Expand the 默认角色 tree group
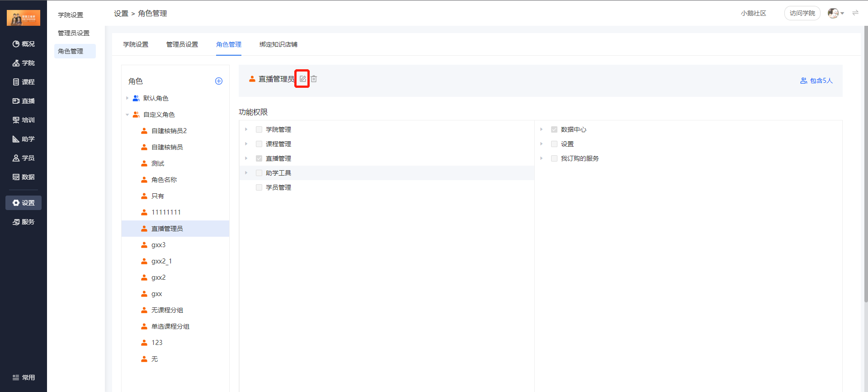 [x=127, y=98]
